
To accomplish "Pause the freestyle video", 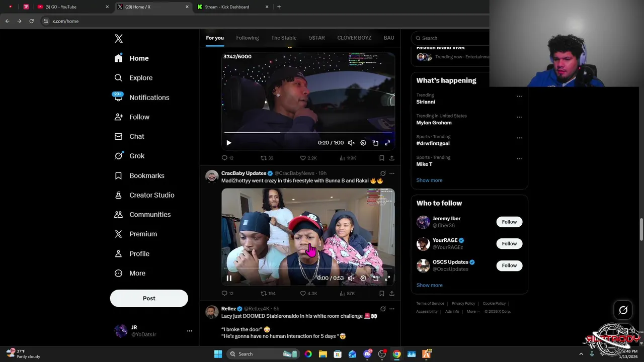I will click(x=229, y=278).
